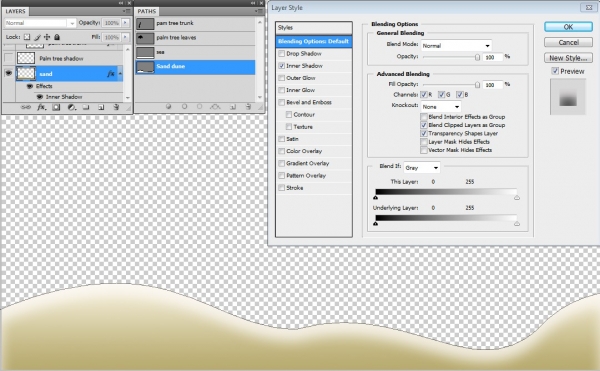Expand the Blend If channel dropdown
This screenshot has height=371, width=600.
[422, 168]
